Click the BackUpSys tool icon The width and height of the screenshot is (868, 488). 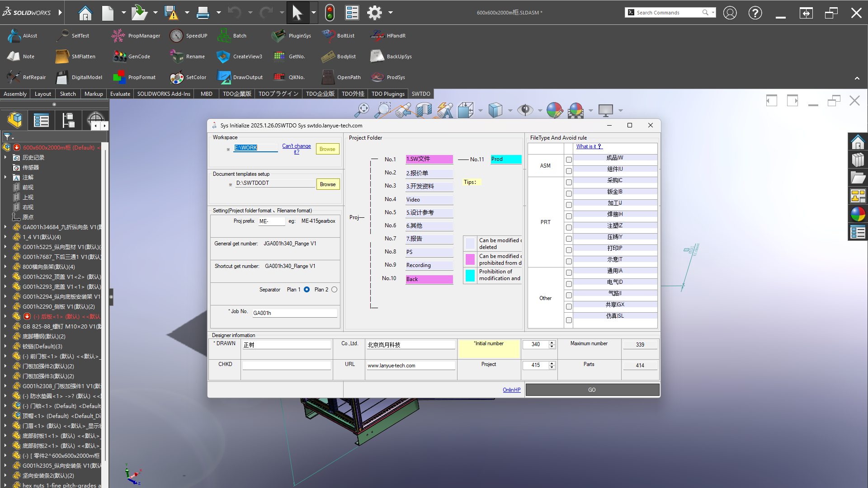[377, 56]
